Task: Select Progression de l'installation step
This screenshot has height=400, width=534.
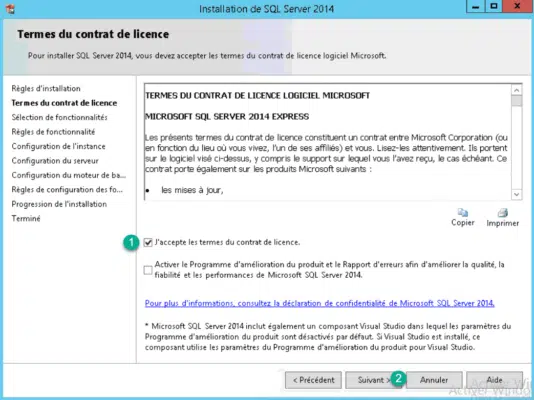Action: 59,204
